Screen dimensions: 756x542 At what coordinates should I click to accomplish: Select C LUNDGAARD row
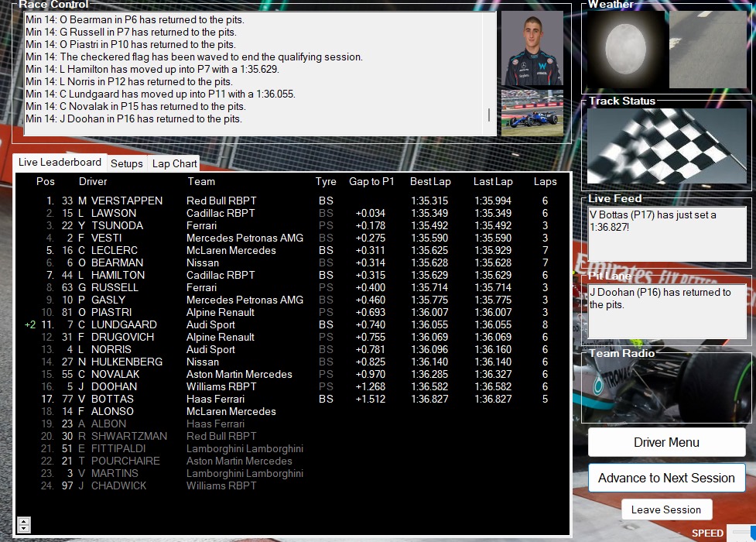(x=292, y=325)
